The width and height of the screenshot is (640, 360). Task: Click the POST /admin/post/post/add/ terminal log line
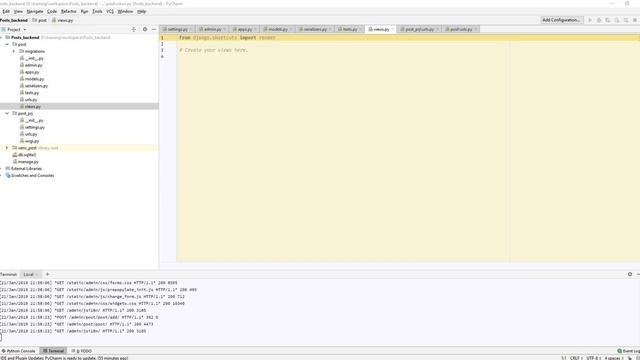pyautogui.click(x=79, y=317)
